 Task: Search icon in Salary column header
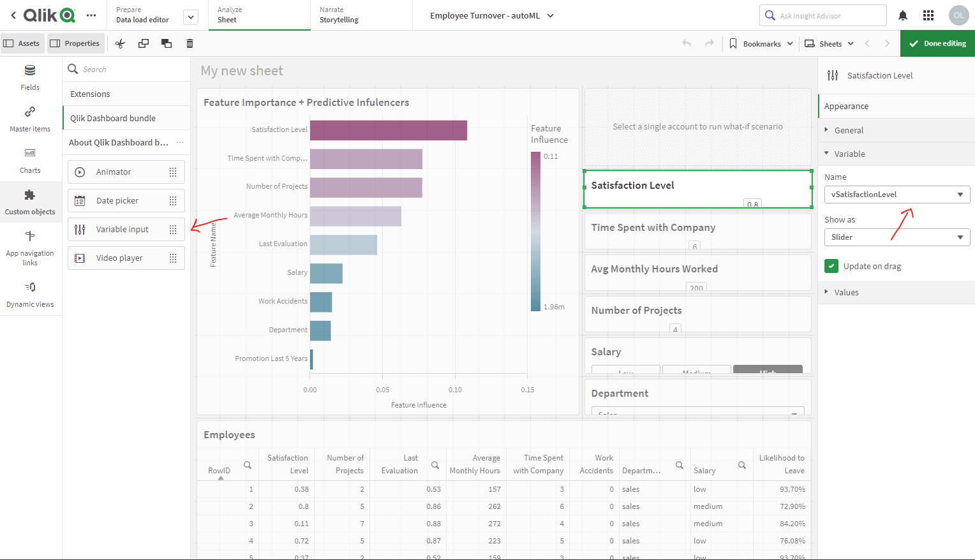742,465
